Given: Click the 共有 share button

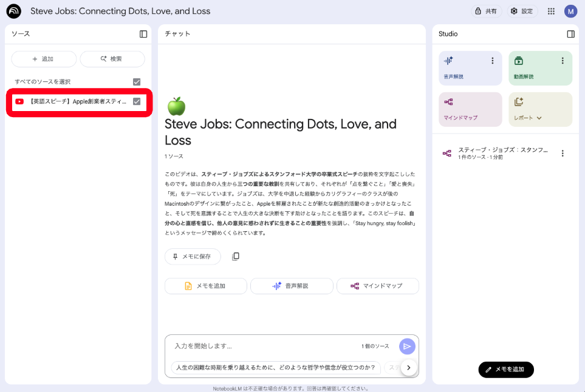Looking at the screenshot, I should [487, 11].
